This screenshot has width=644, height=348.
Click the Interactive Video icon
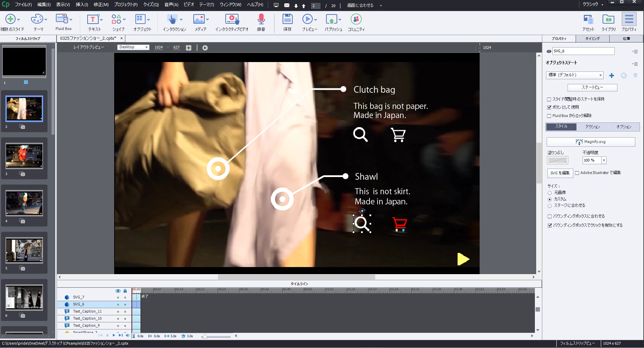pyautogui.click(x=232, y=19)
